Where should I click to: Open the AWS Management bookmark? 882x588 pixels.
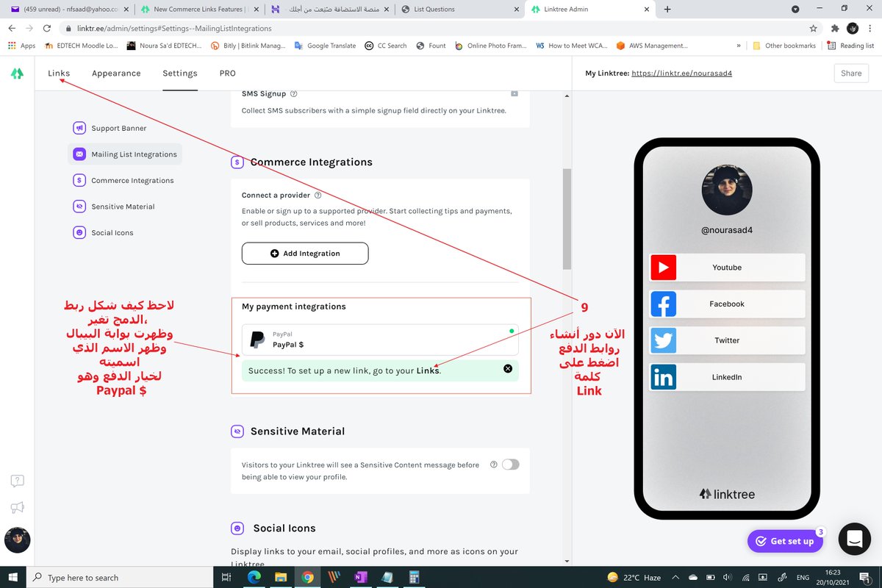[x=652, y=46]
